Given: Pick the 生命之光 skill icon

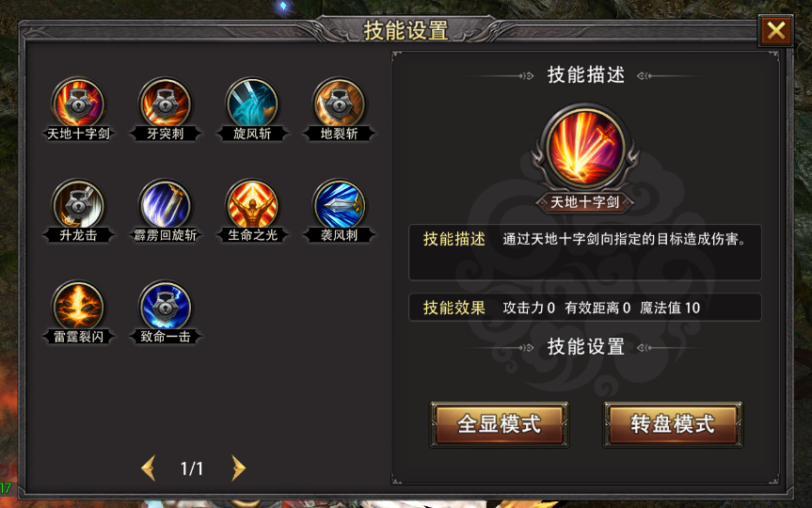Looking at the screenshot, I should 252,206.
